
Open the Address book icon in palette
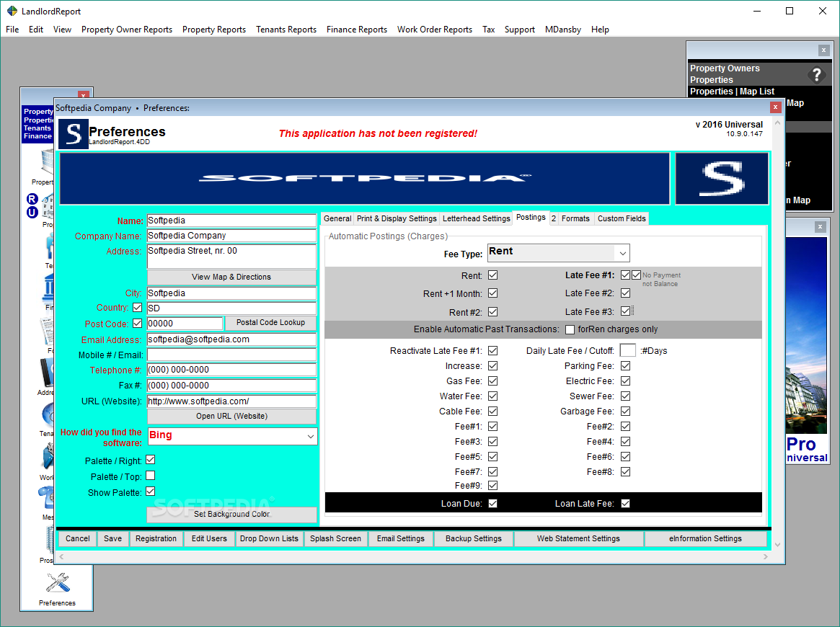(47, 372)
